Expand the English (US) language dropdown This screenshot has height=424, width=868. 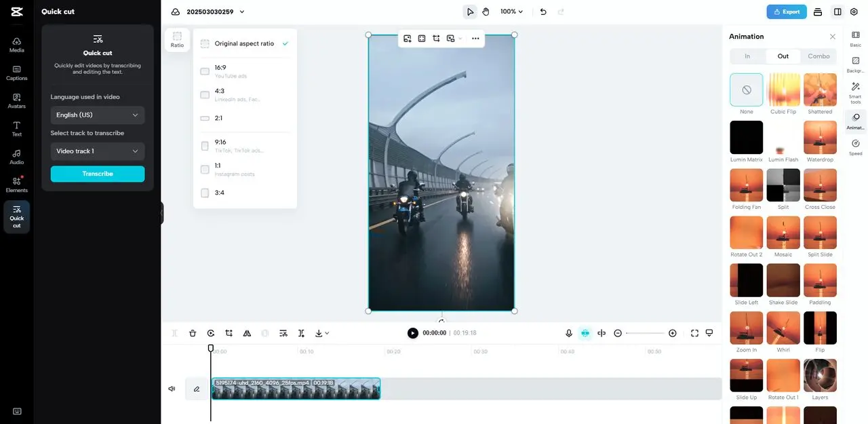[98, 115]
